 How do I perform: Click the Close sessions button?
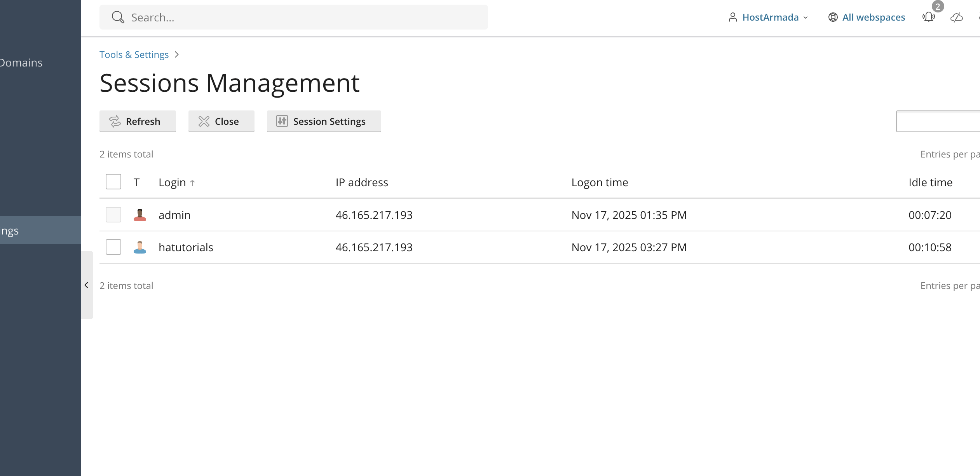click(x=221, y=121)
